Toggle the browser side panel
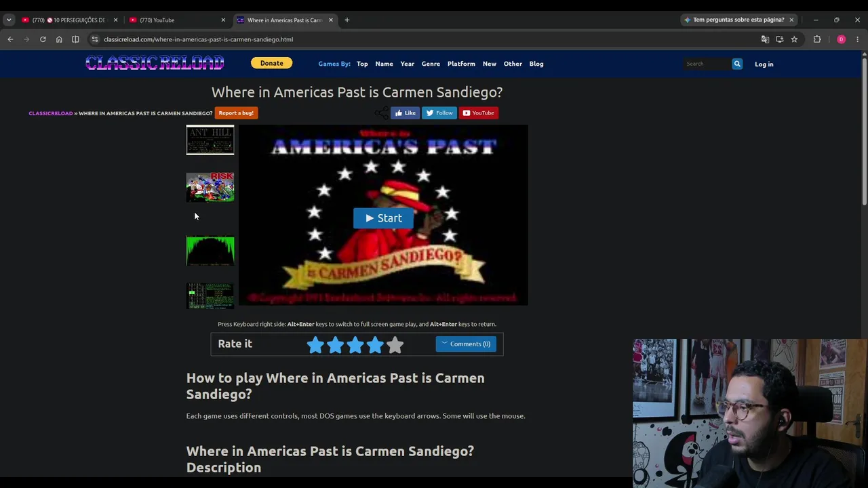 point(75,39)
